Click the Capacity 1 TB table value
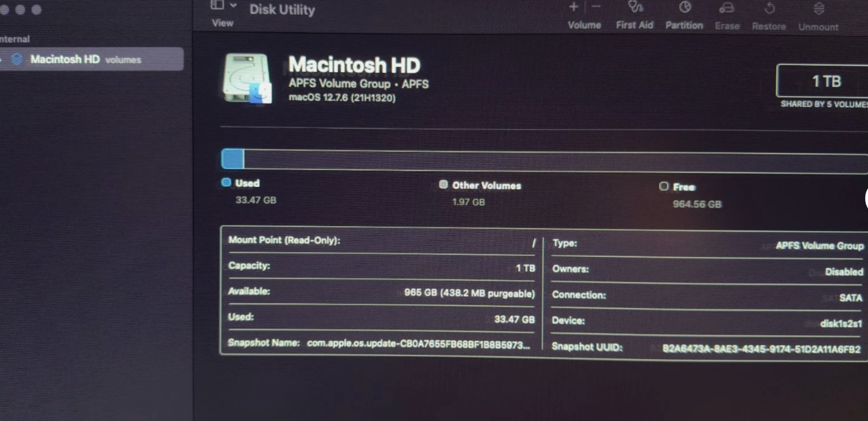Screen dimensions: 868x421 point(525,268)
